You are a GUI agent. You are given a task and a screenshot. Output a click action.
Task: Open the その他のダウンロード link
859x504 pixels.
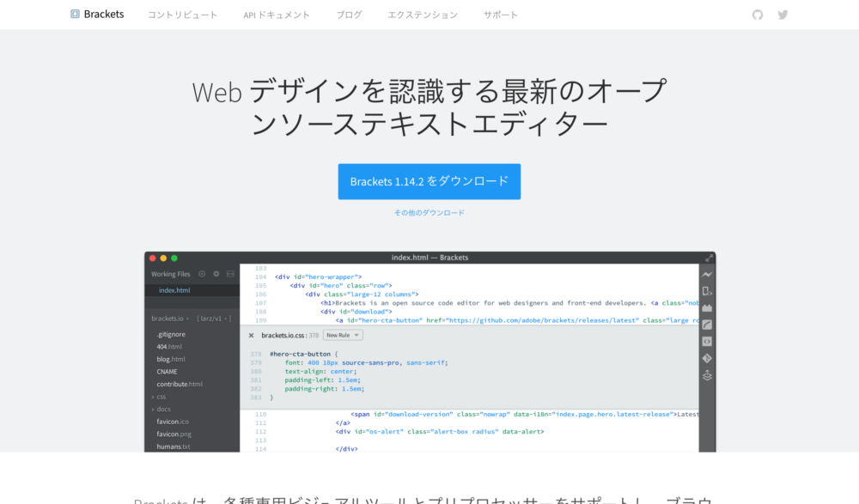(429, 213)
